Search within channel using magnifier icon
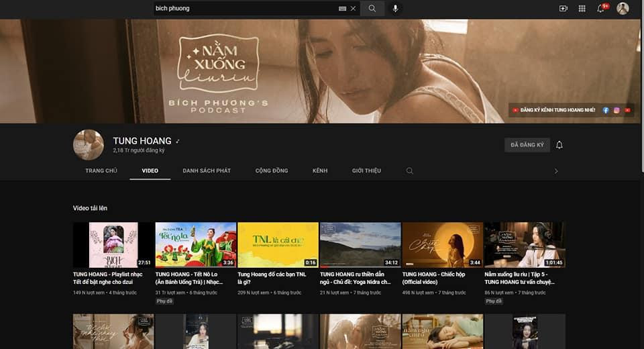The width and height of the screenshot is (644, 349). tap(409, 171)
